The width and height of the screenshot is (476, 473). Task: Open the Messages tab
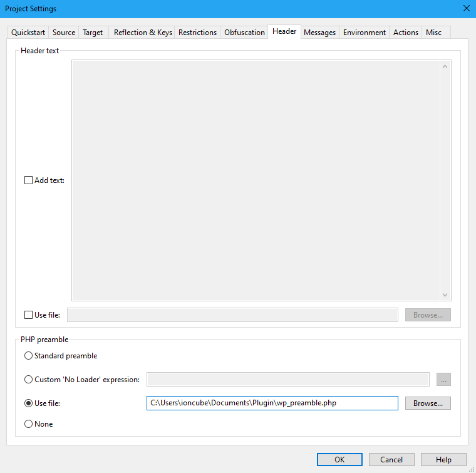(319, 33)
